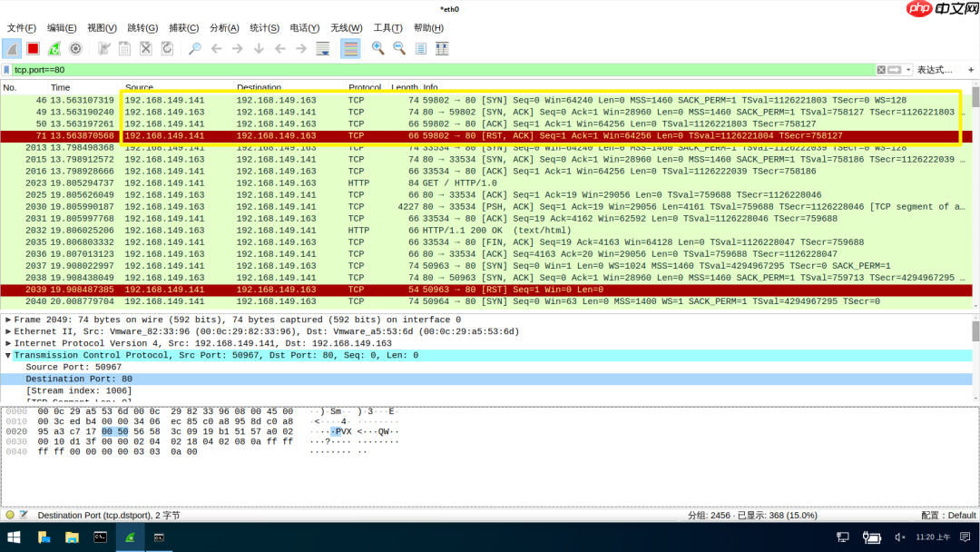This screenshot has width=980, height=552.
Task: Expand the Internet Protocol Version 4 row
Action: 8,343
